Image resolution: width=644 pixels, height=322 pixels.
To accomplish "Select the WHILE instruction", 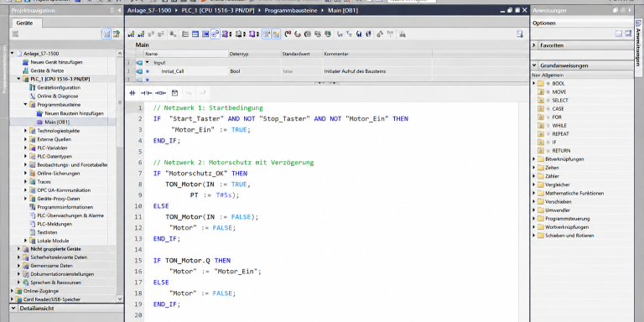I will click(x=559, y=125).
